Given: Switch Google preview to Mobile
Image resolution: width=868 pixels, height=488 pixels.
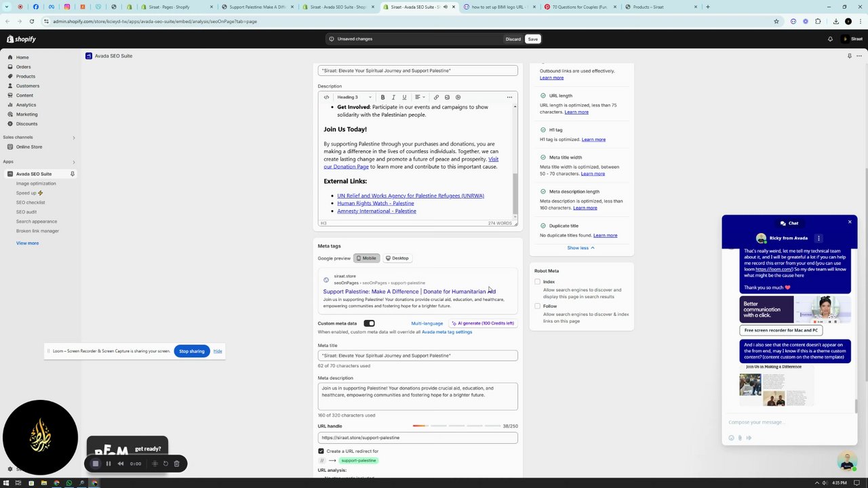Looking at the screenshot, I should (366, 258).
